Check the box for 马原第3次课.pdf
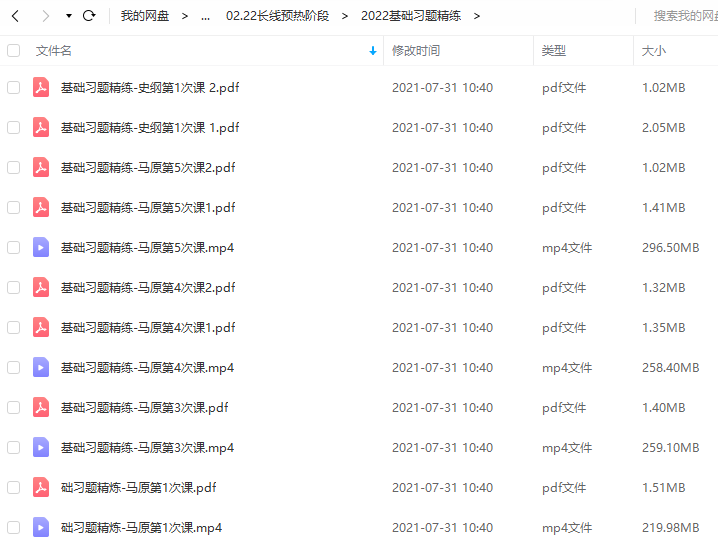The width and height of the screenshot is (718, 541). (x=14, y=407)
